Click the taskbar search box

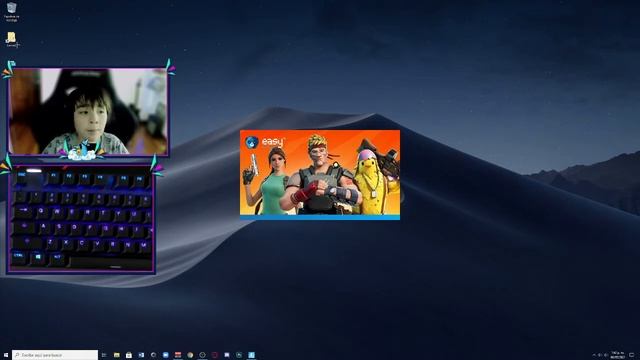coord(55,355)
